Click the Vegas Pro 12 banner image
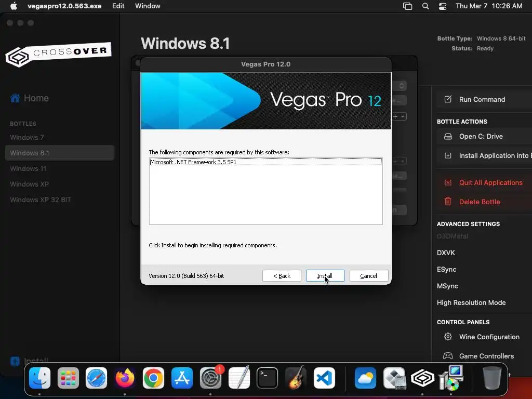 265,101
